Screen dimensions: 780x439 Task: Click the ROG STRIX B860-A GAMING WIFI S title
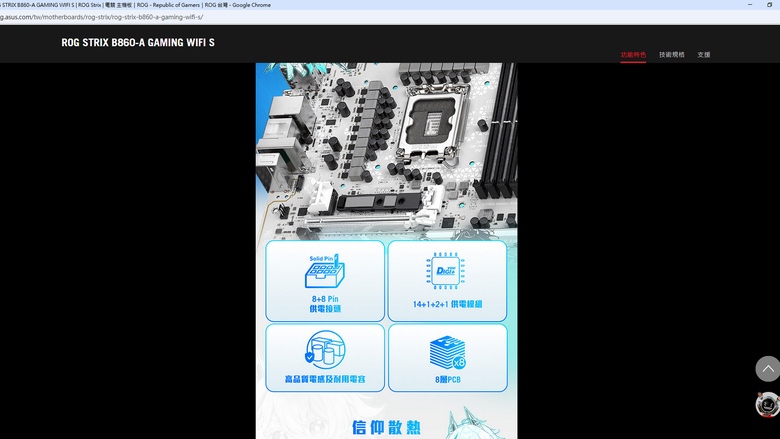coord(138,43)
